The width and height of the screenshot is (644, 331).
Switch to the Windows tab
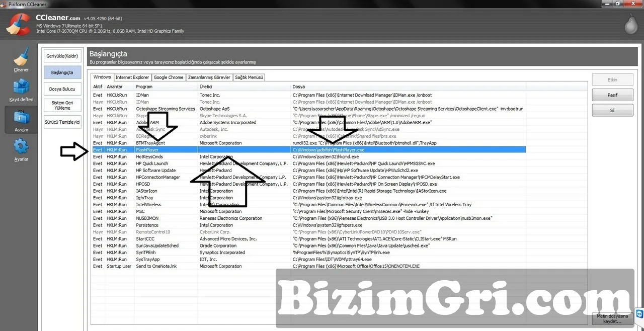[x=102, y=77]
